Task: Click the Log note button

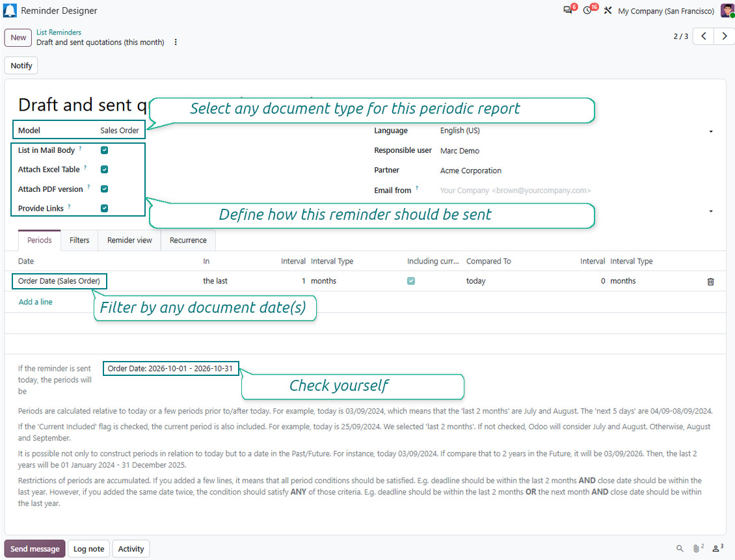Action: pyautogui.click(x=88, y=549)
